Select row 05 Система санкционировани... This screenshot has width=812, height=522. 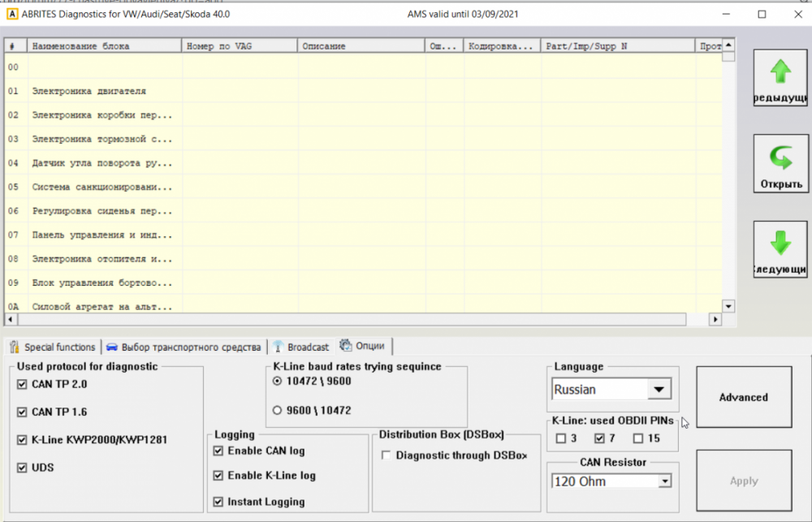pyautogui.click(x=363, y=187)
